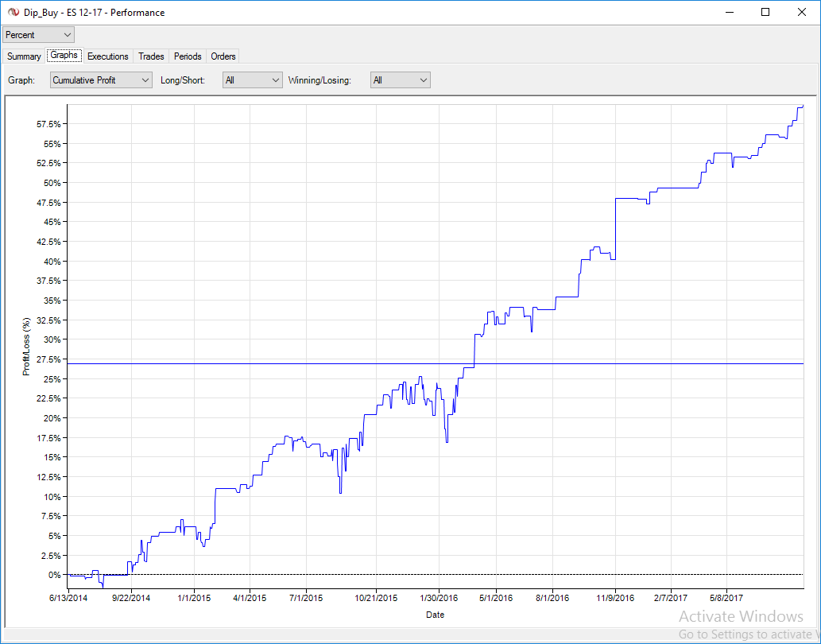The width and height of the screenshot is (821, 644).
Task: Maximize the Performance window
Action: coord(765,12)
